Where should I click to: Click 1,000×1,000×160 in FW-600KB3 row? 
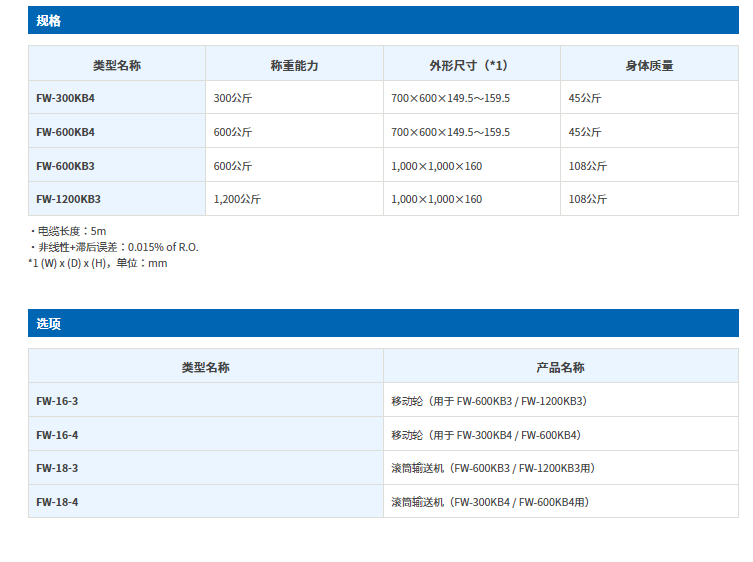click(x=472, y=165)
